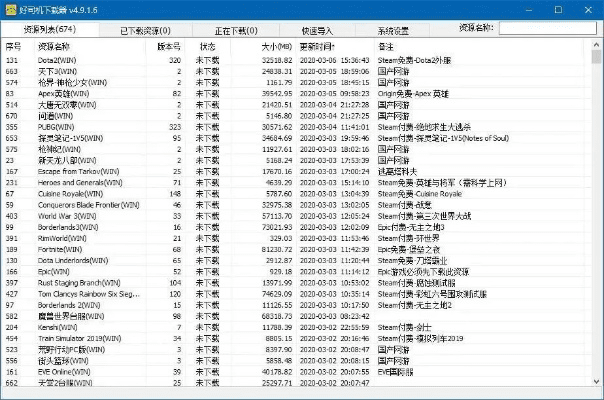
Task: Select the Apex英雄(WIN) row
Action: click(x=297, y=94)
